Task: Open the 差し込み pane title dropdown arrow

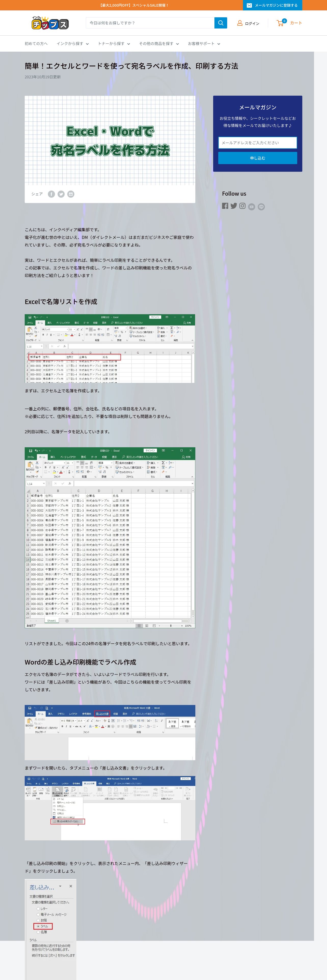Action: pos(60,886)
